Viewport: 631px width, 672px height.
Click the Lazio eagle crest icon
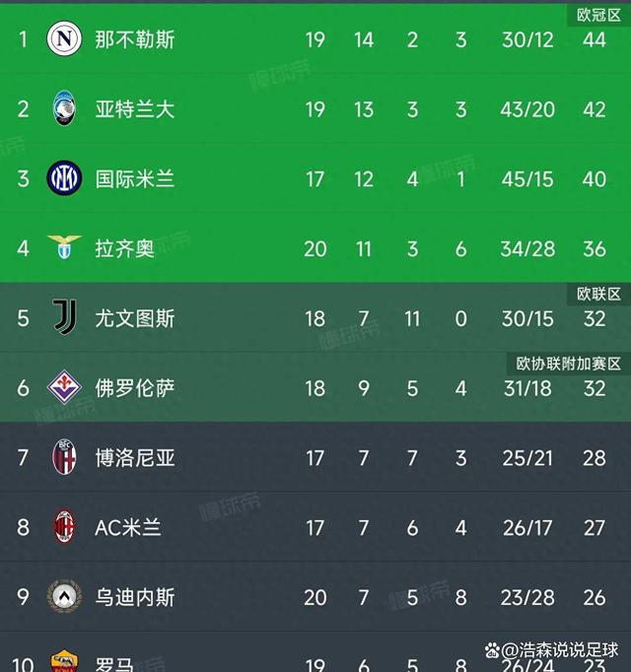point(64,248)
